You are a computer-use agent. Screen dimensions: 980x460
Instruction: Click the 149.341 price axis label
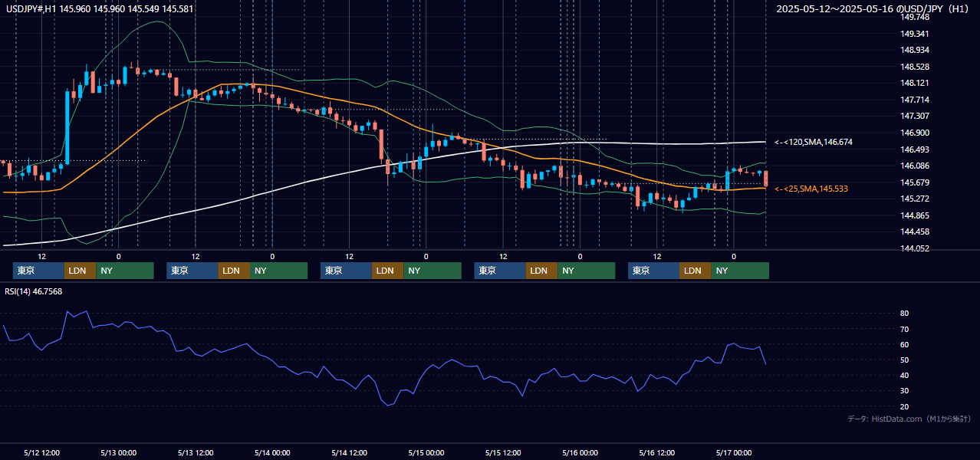[x=915, y=34]
